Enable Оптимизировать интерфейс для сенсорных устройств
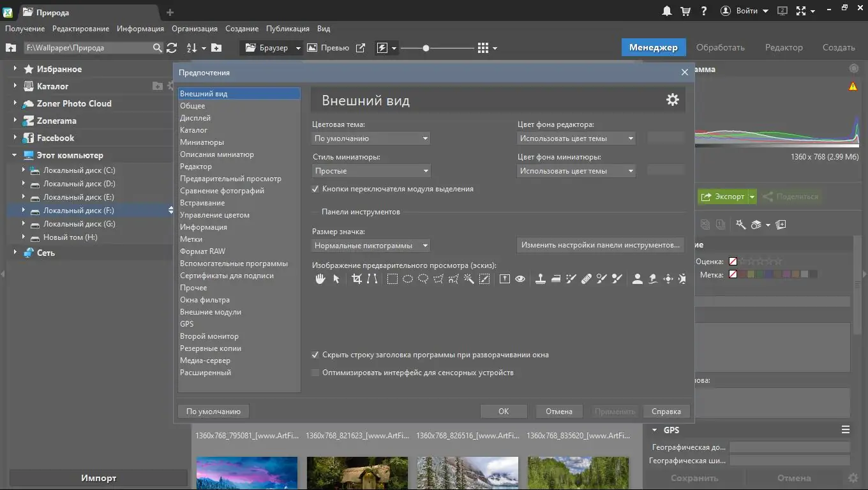This screenshot has height=490, width=868. tap(315, 373)
